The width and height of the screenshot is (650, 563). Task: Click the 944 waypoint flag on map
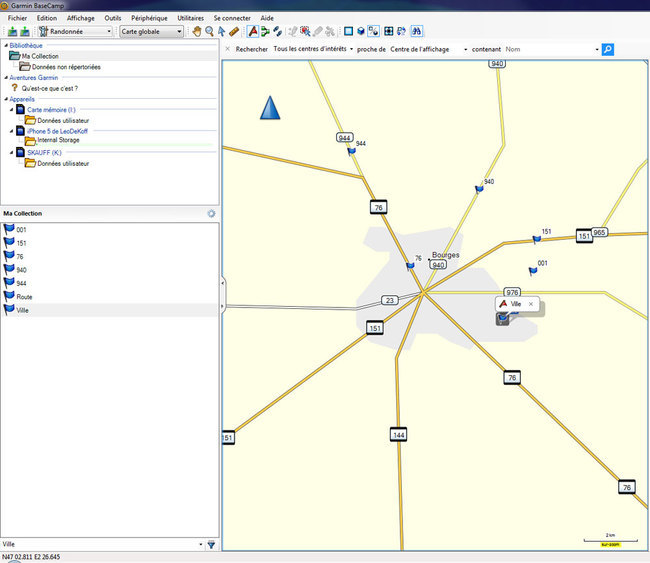pos(352,151)
